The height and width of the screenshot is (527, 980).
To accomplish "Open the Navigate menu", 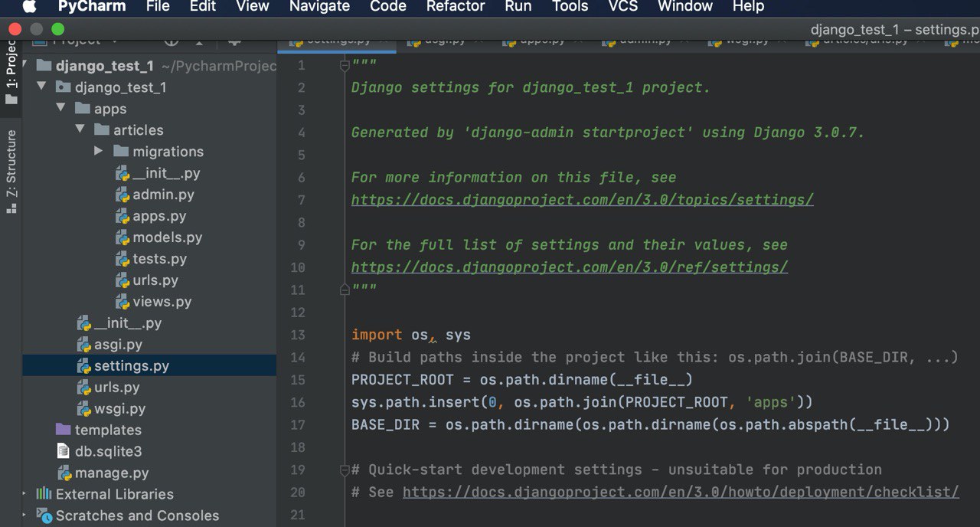I will [319, 7].
